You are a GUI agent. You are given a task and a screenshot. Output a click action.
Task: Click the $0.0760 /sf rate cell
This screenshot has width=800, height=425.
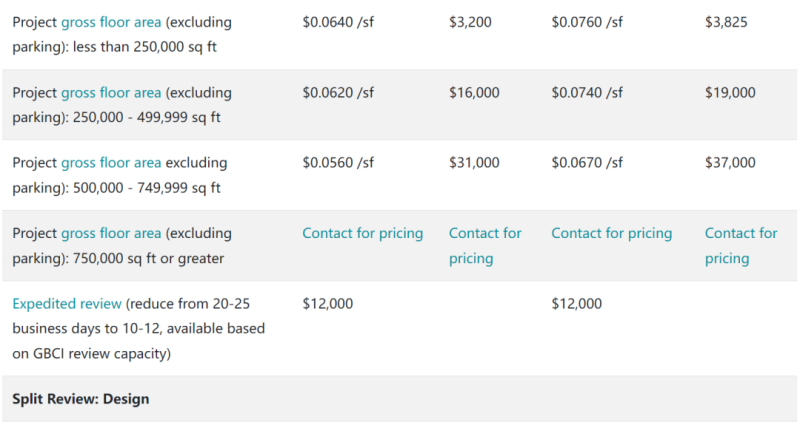(587, 22)
